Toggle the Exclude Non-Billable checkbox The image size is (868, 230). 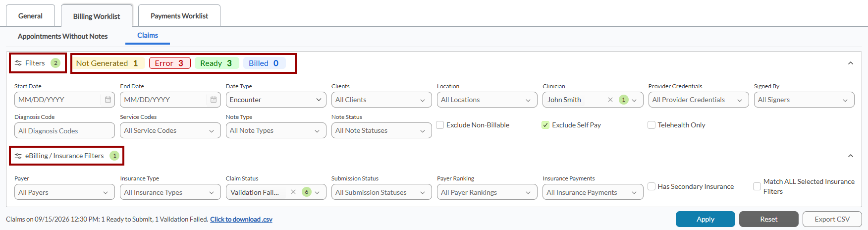pyautogui.click(x=440, y=125)
